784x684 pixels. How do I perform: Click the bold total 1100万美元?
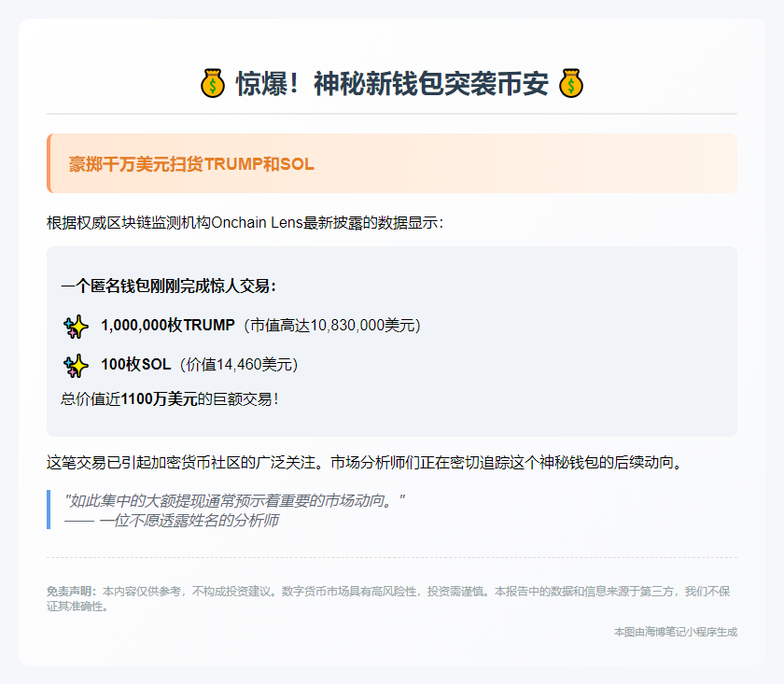[x=159, y=399]
